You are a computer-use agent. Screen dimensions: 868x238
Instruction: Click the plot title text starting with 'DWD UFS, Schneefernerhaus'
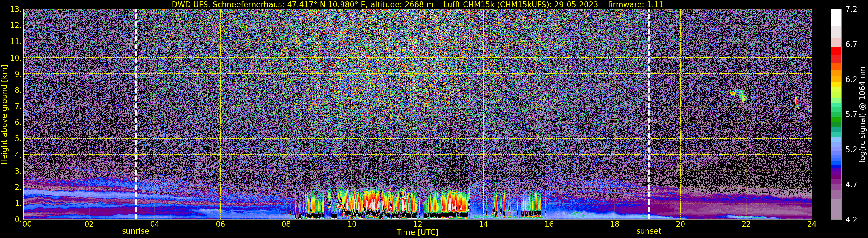(417, 4)
